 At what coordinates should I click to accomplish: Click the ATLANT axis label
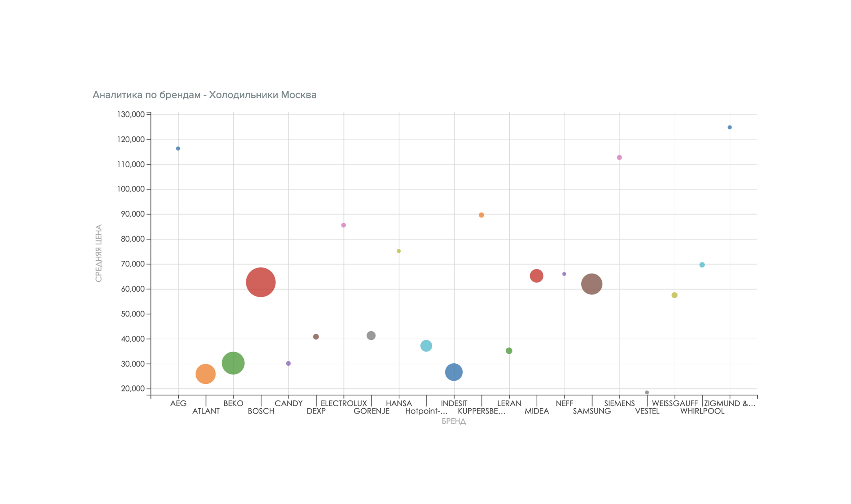point(206,411)
